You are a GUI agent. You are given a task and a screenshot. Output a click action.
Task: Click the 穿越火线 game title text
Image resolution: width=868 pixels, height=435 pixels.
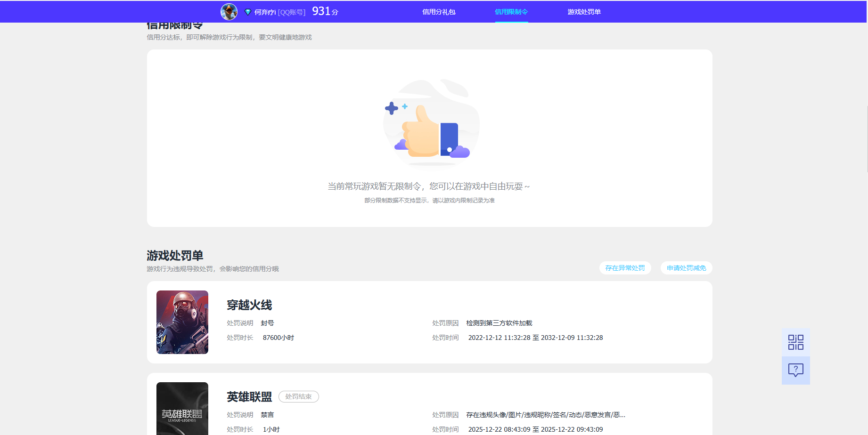(249, 305)
